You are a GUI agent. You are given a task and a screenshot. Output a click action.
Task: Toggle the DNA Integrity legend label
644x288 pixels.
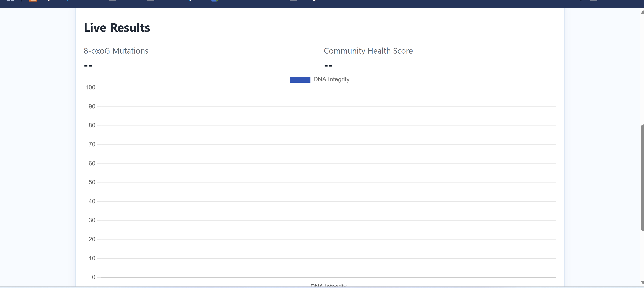pos(331,79)
